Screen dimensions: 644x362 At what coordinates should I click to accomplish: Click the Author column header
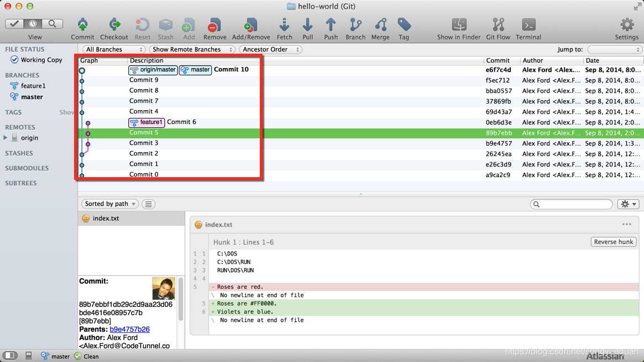coord(551,60)
